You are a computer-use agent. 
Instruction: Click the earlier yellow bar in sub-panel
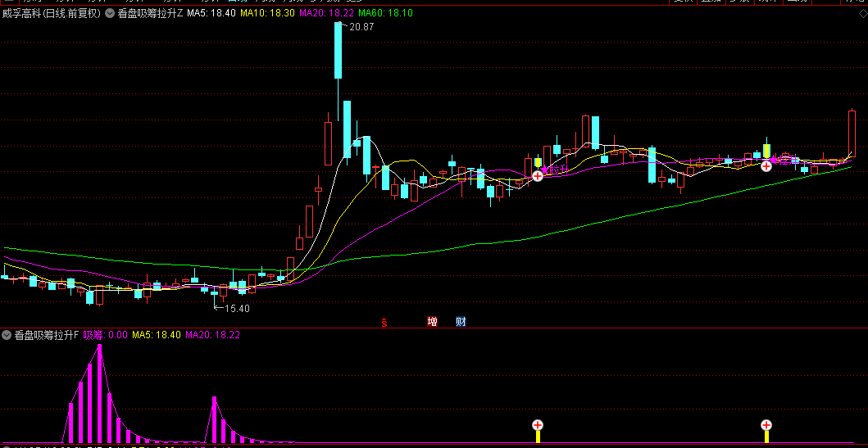coord(538,436)
